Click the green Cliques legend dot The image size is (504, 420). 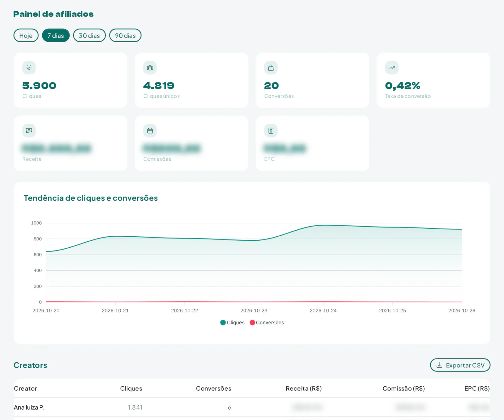coord(223,323)
